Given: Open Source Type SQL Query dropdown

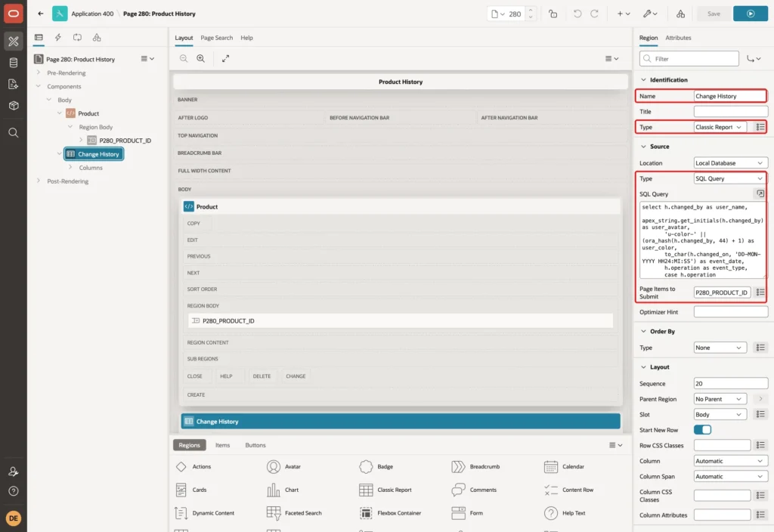Looking at the screenshot, I should [731, 178].
